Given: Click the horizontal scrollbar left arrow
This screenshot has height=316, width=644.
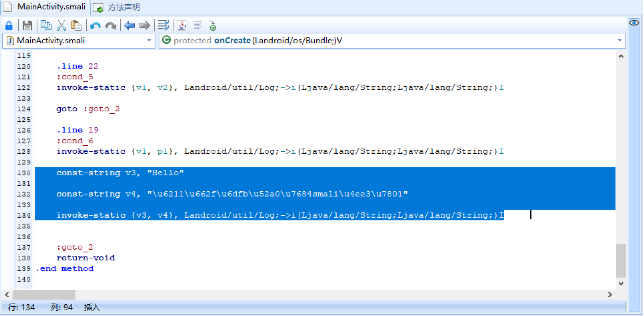Looking at the screenshot, I should point(7,295).
